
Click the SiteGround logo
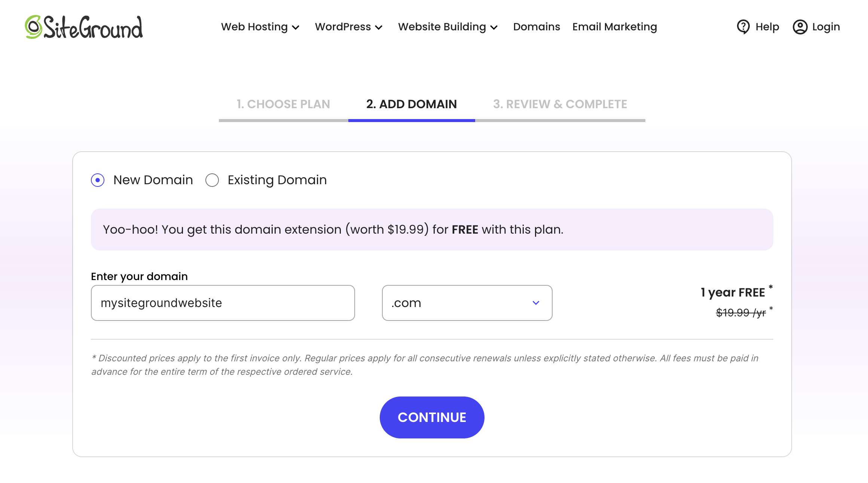pyautogui.click(x=84, y=27)
